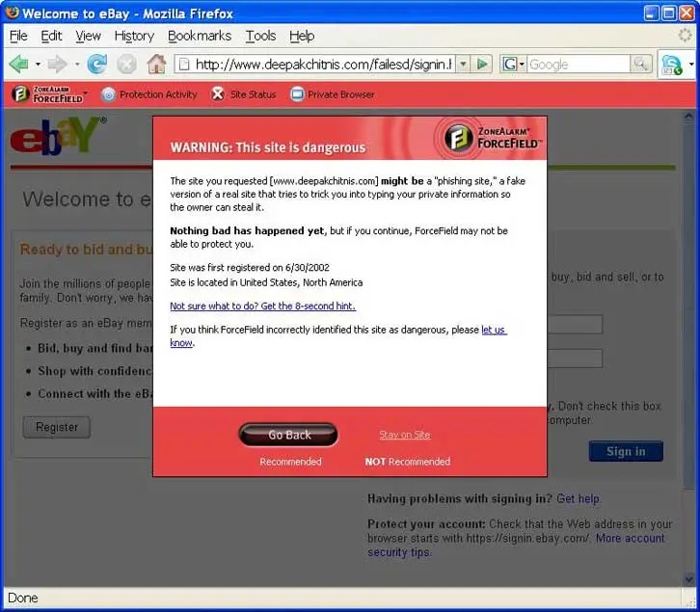The height and width of the screenshot is (612, 700).
Task: Open the Google search engine dropdown
Action: point(513,65)
